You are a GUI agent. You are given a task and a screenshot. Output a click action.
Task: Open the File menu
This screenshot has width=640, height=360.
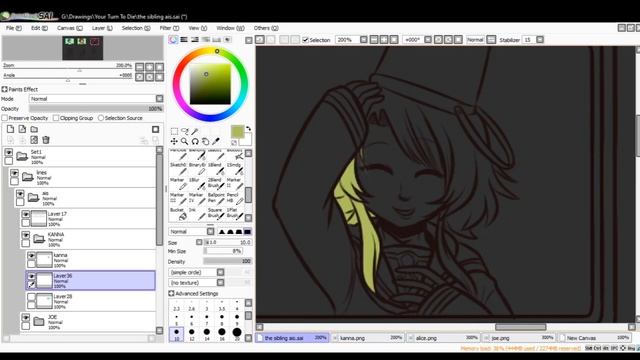tap(13, 28)
